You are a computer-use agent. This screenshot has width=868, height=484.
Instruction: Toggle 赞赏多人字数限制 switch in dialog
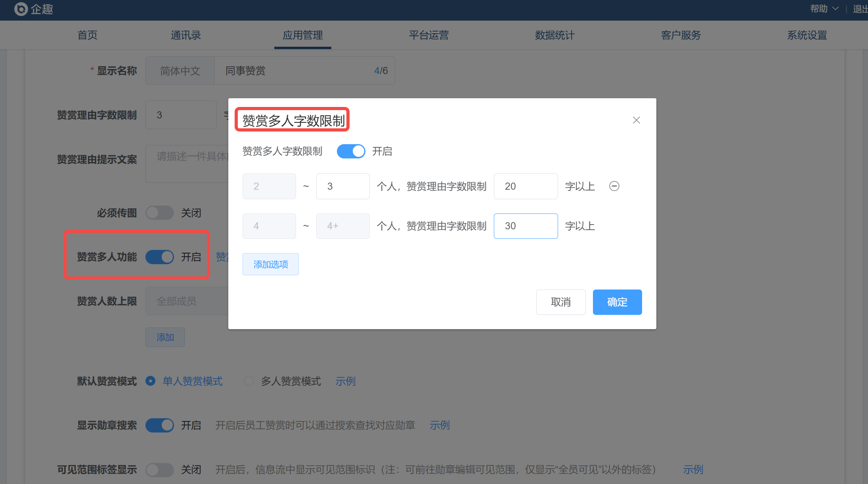coord(351,151)
